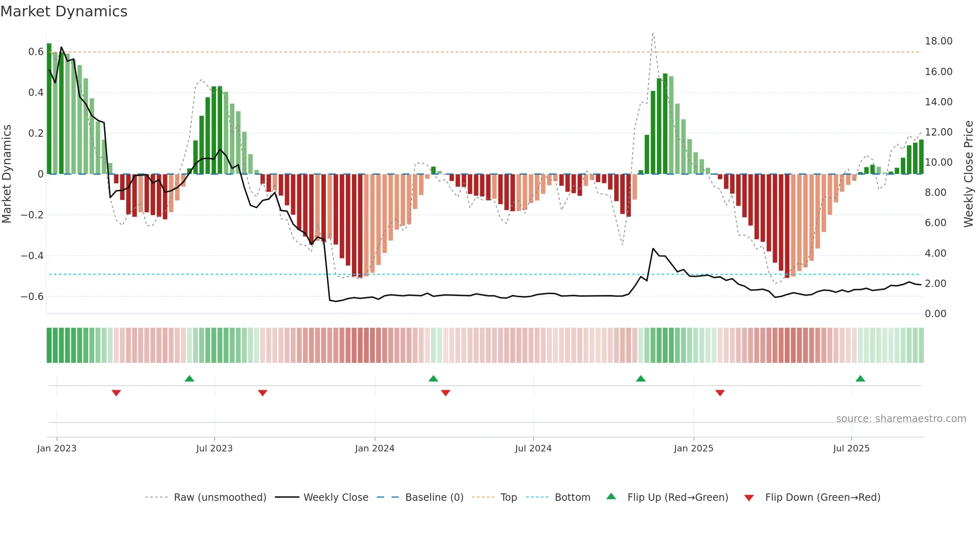
Task: Click the green Flip Up legend triangle icon
Action: tap(611, 496)
